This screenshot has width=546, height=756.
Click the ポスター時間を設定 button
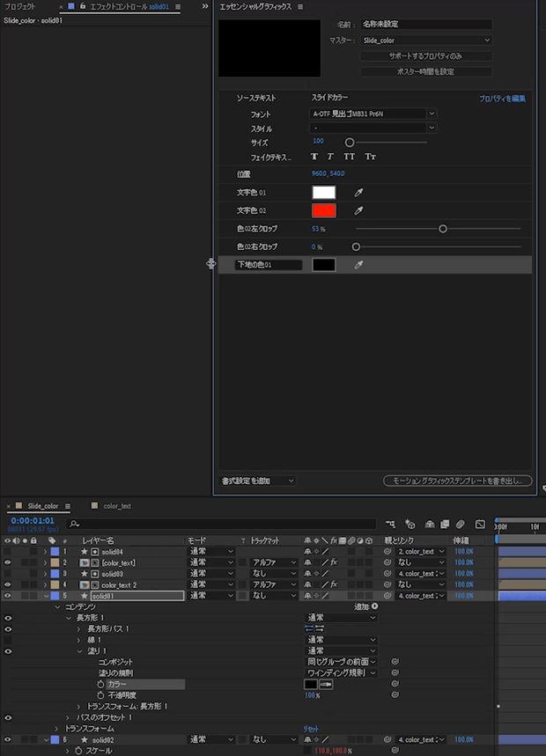[x=426, y=71]
